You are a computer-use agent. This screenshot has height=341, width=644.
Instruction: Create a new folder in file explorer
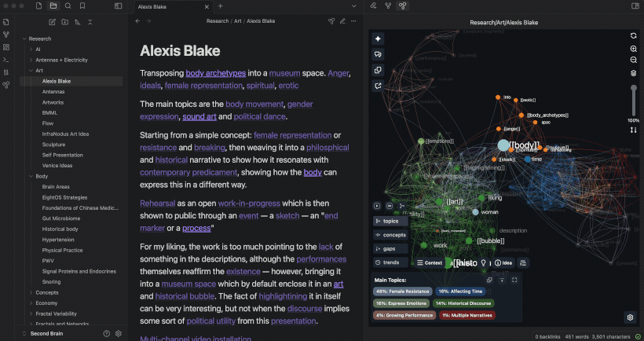[x=65, y=22]
